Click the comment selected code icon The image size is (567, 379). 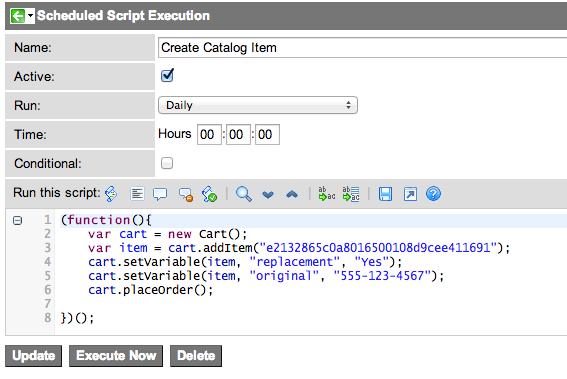point(160,194)
